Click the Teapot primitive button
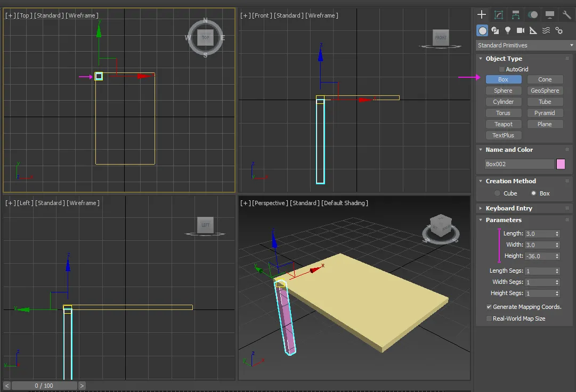This screenshot has height=392, width=576. click(503, 124)
